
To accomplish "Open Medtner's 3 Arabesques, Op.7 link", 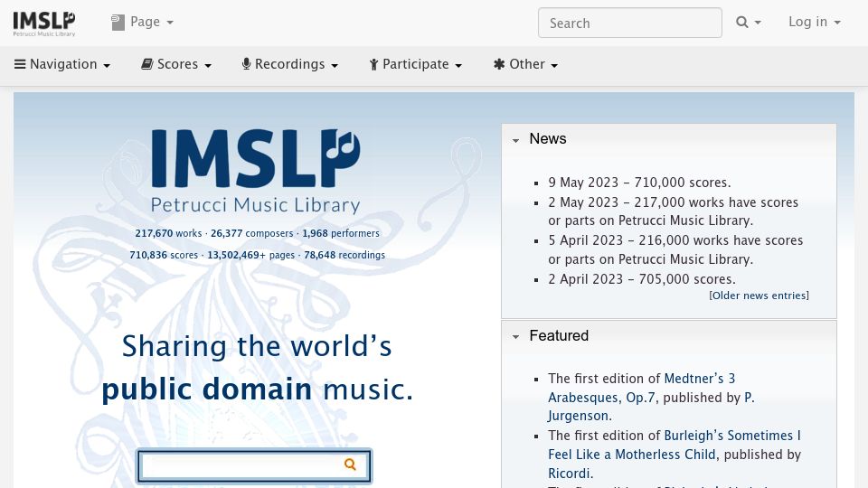I will click(642, 388).
